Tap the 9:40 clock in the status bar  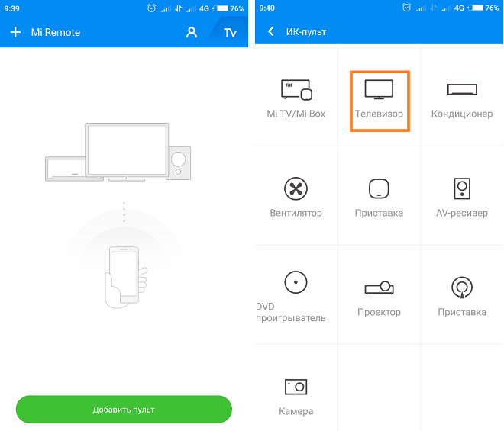[x=267, y=8]
